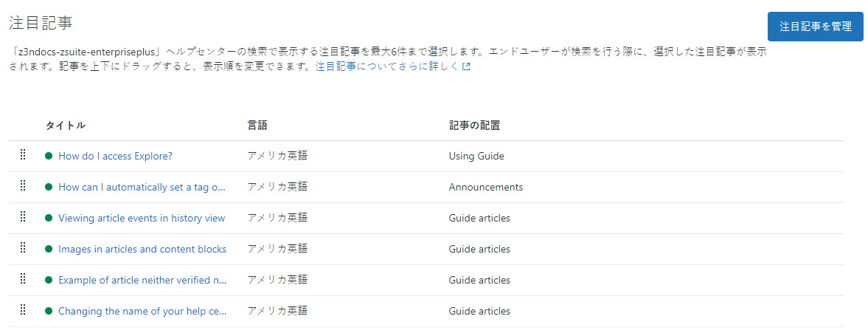Open Changing the name of your help center article
The width and height of the screenshot is (868, 336).
[x=142, y=312]
